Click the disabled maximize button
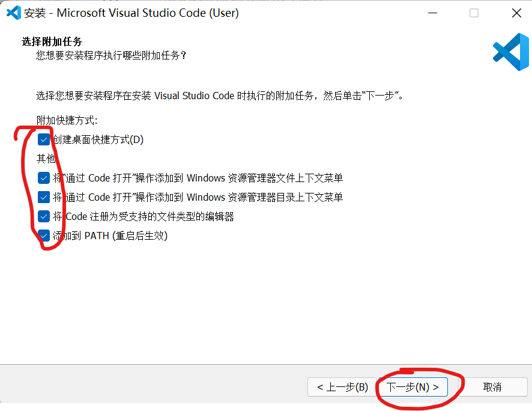Viewport: 532px width, 411px height. pyautogui.click(x=474, y=13)
